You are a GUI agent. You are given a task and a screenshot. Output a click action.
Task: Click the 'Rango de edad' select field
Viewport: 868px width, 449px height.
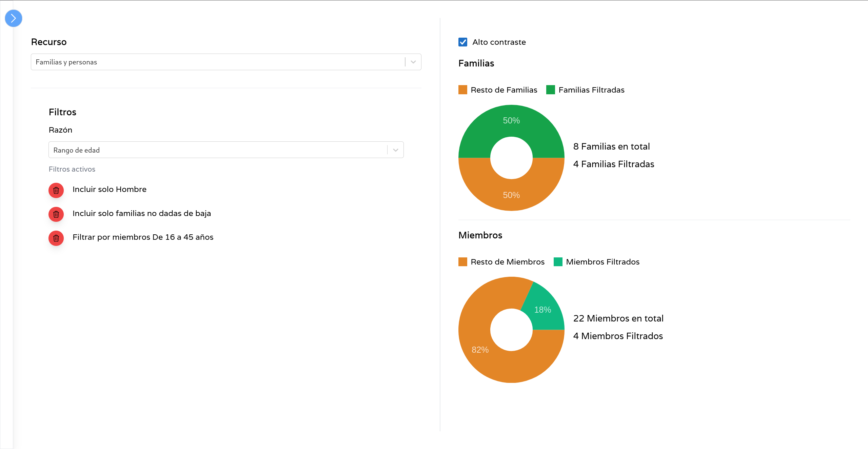pos(217,150)
